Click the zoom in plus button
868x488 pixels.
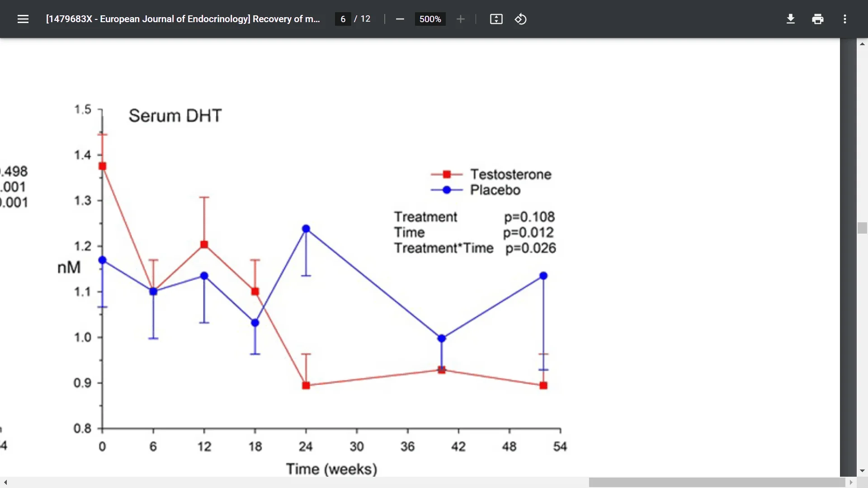pos(461,19)
